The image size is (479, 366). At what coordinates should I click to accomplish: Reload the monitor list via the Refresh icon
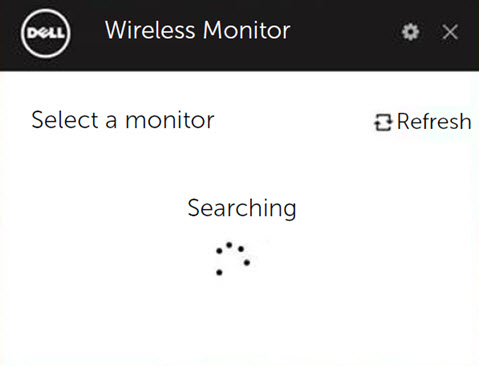pos(383,122)
